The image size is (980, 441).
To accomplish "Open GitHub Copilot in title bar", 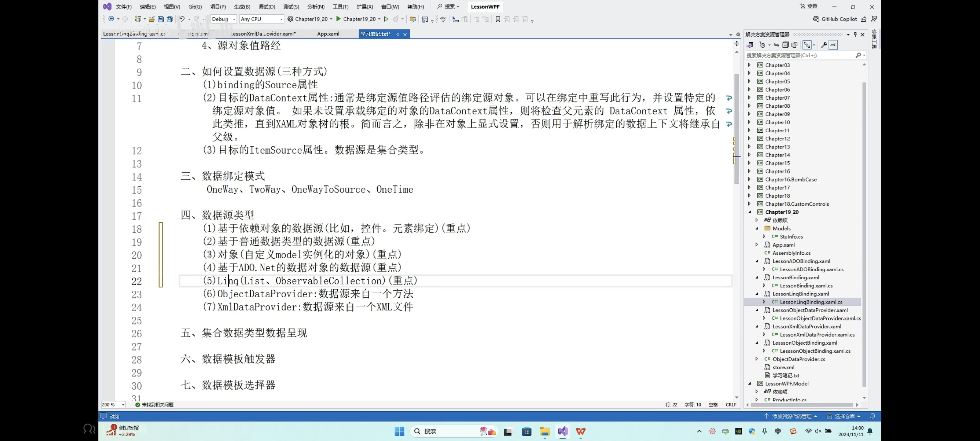I will [835, 19].
